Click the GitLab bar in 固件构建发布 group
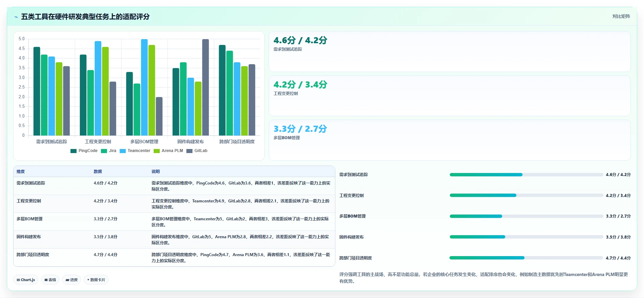 click(x=205, y=87)
